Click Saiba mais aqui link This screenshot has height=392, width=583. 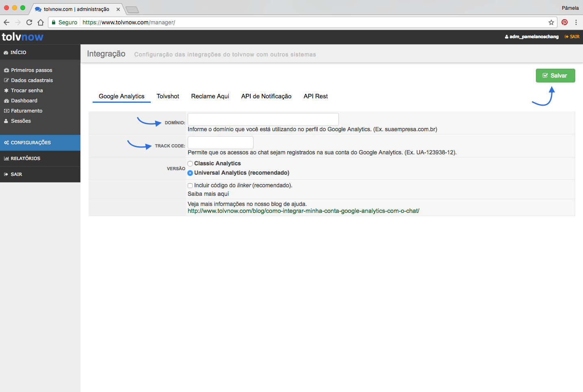coord(208,194)
